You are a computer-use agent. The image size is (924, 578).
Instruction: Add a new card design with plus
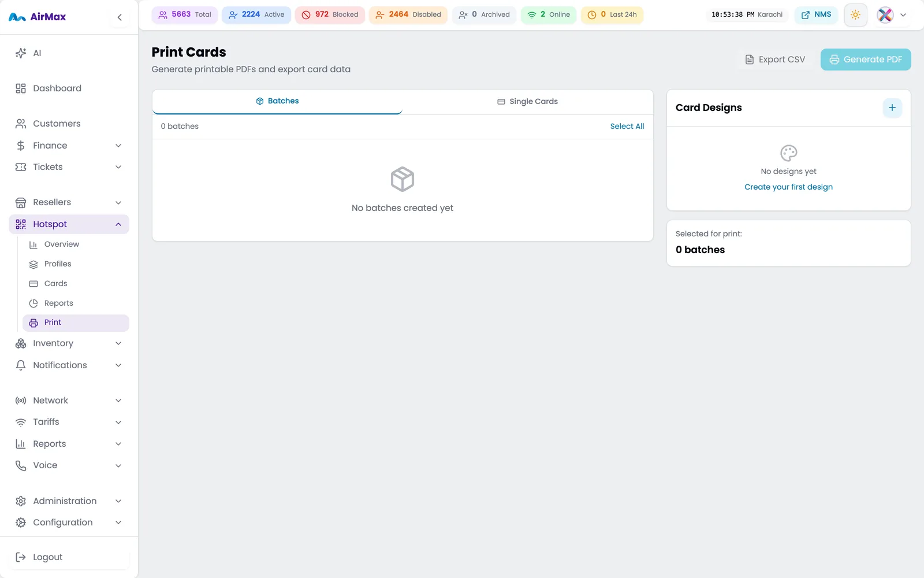pos(892,108)
